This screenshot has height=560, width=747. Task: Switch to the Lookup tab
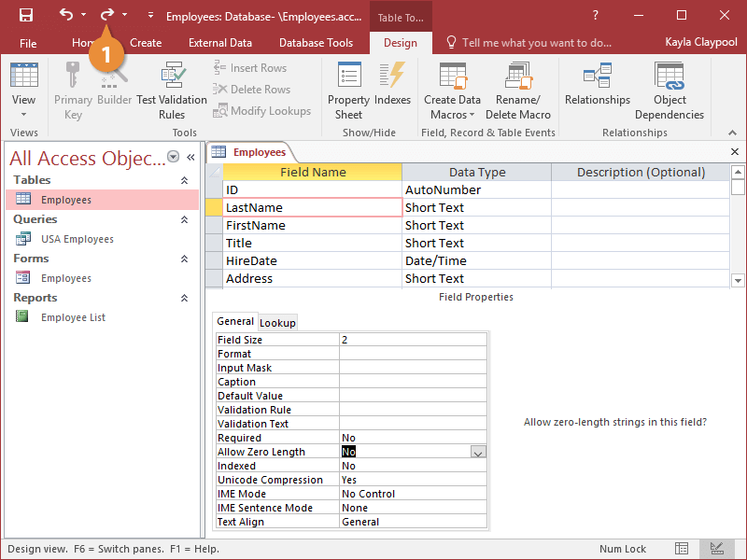[277, 322]
